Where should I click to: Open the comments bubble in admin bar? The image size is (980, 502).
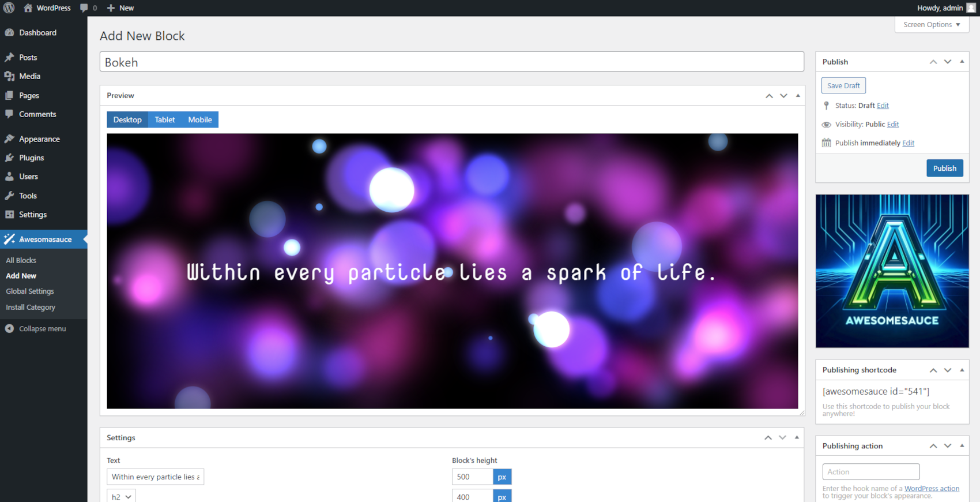click(x=84, y=8)
